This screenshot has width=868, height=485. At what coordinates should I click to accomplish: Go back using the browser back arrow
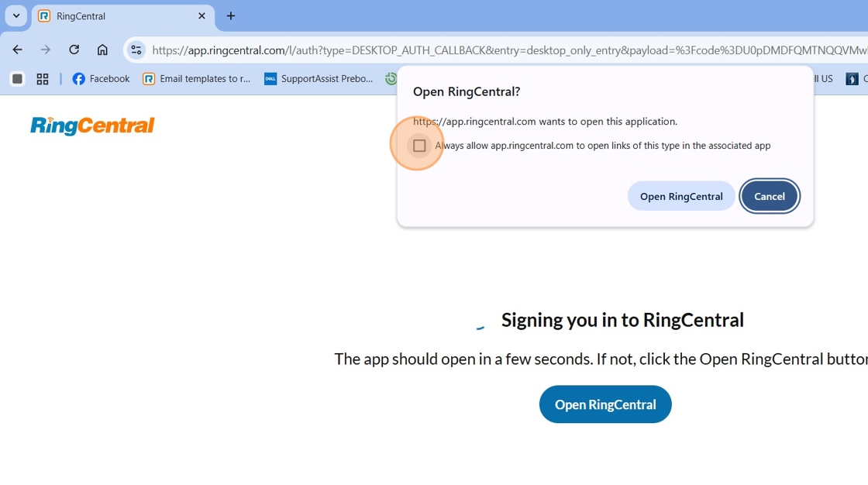(x=18, y=50)
